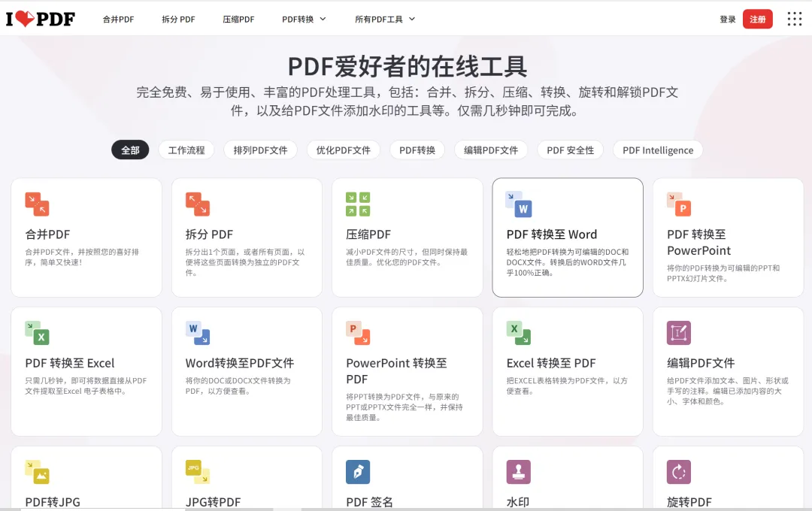Click the PDF 转换至 Word icon
Image resolution: width=812 pixels, height=511 pixels.
(519, 204)
